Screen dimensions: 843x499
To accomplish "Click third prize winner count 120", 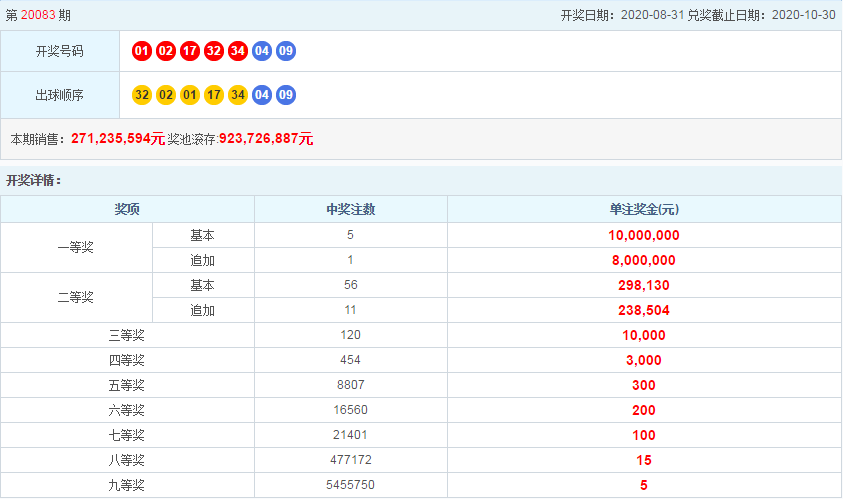I will coord(351,335).
